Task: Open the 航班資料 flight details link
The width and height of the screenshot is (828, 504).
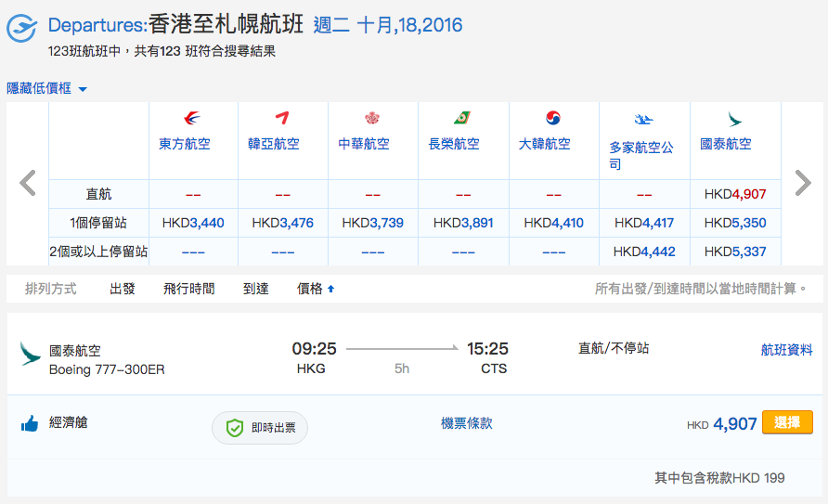Action: [x=786, y=350]
